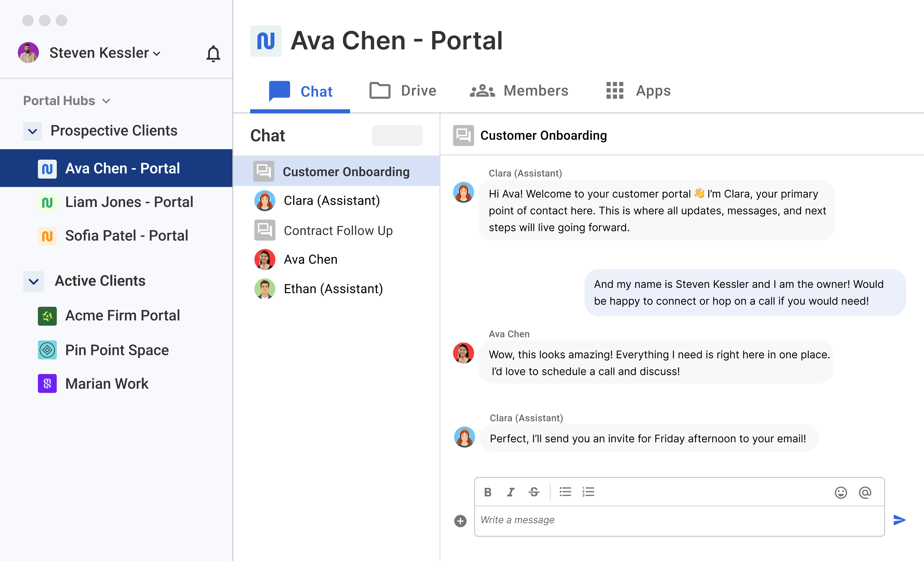Image resolution: width=924 pixels, height=561 pixels.
Task: Click the bold formatting button
Action: click(x=487, y=492)
